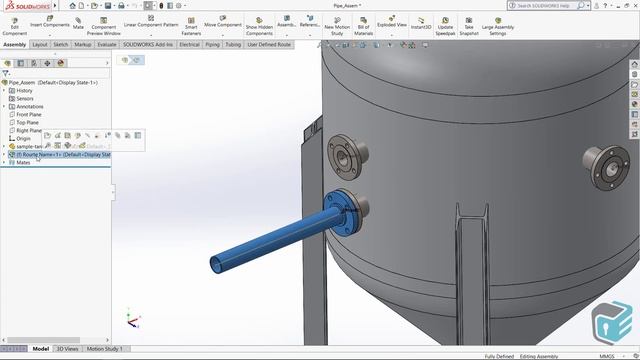Click the Home icon in title toolbar
Viewport: 640px width, 360px height.
[x=72, y=6]
